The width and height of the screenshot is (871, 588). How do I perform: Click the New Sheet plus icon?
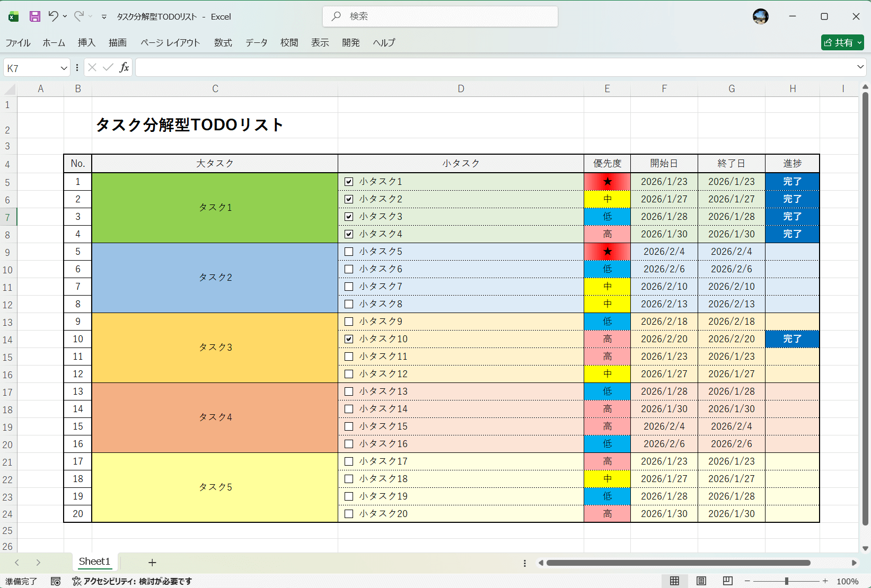[x=152, y=562]
